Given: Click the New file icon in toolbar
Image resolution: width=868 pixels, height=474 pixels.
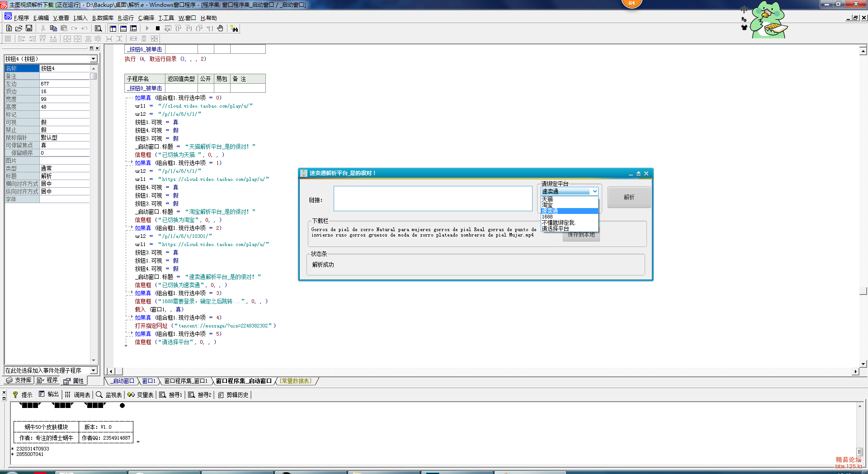Looking at the screenshot, I should [9, 28].
